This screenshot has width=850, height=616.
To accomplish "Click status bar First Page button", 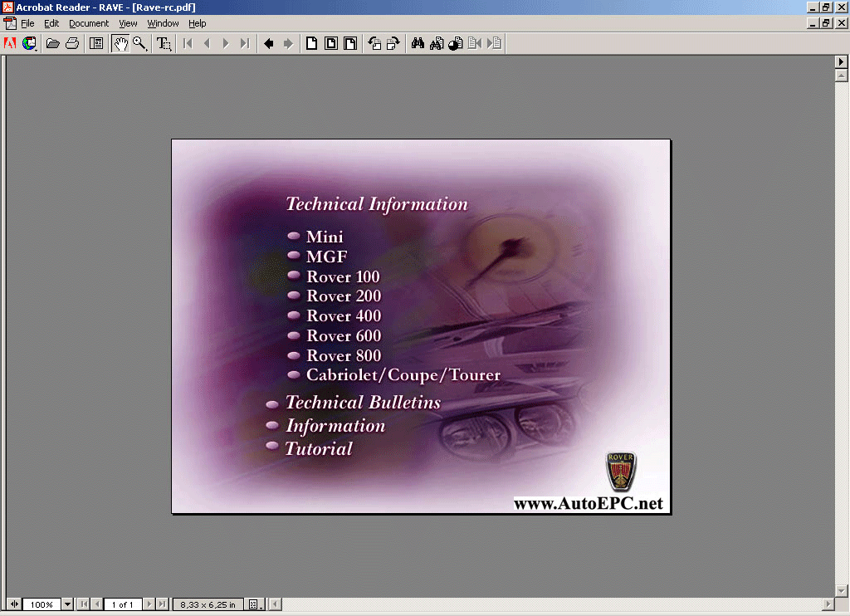I will coord(84,604).
